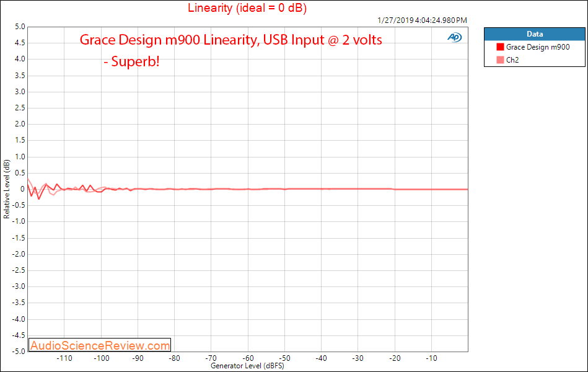588x372 pixels.
Task: Click the -50 tick label on x-axis
Action: (284, 358)
